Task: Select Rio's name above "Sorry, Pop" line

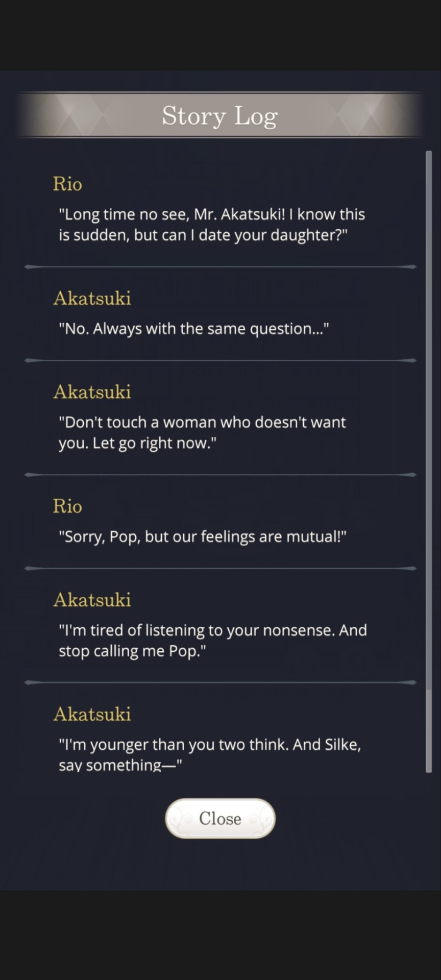Action: 67,507
